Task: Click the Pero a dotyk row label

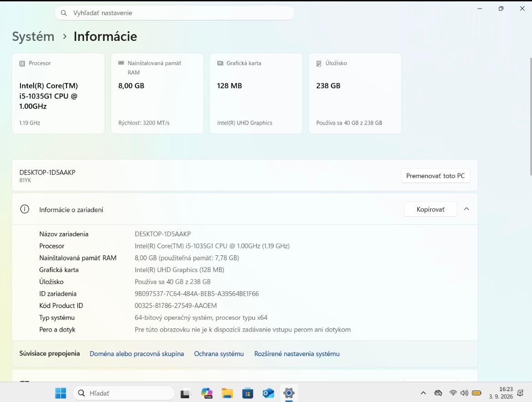Action: click(x=57, y=329)
